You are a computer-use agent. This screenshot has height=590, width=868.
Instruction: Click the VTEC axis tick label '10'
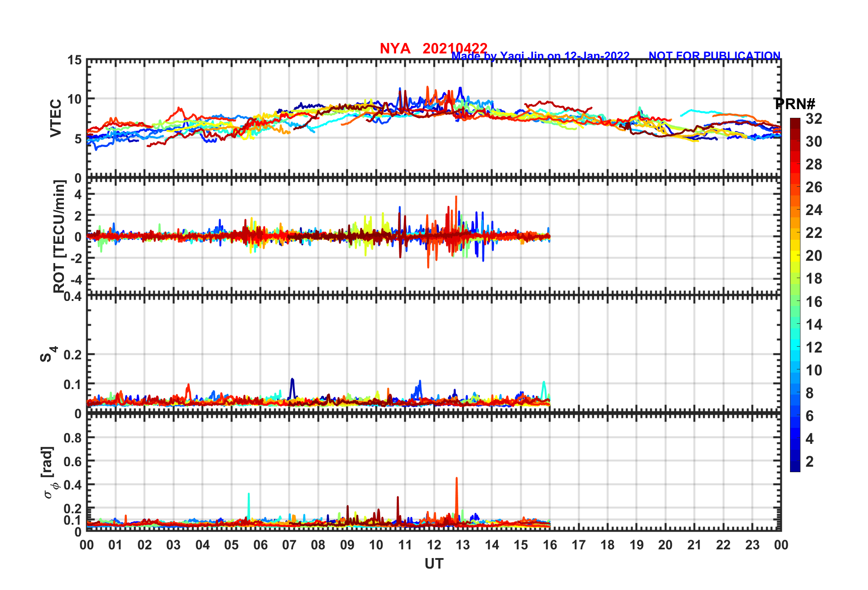[74, 99]
